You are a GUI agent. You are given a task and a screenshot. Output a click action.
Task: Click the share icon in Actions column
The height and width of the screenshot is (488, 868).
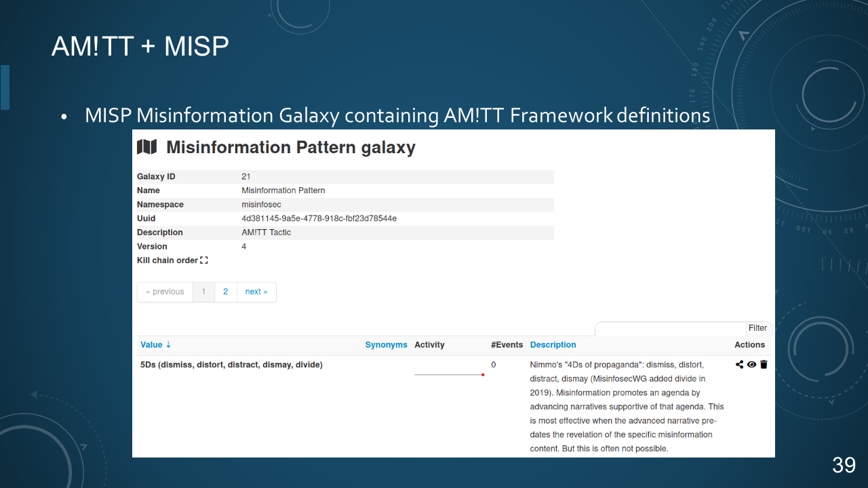point(740,365)
